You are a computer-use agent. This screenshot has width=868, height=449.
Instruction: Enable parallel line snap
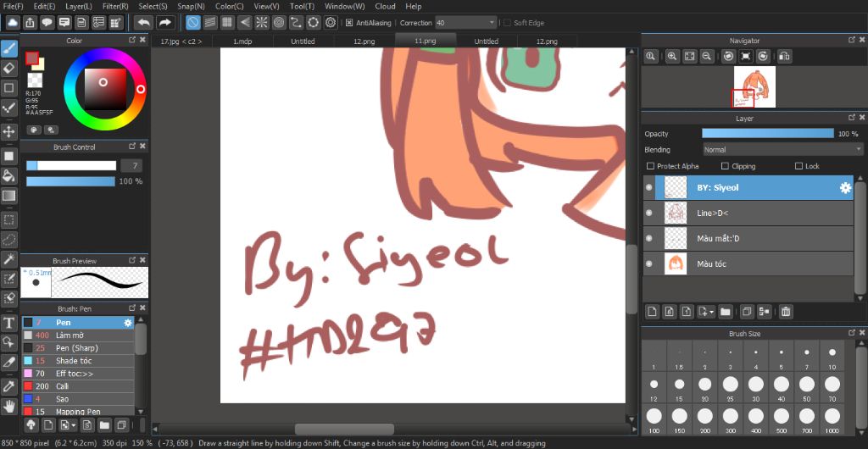(x=210, y=23)
